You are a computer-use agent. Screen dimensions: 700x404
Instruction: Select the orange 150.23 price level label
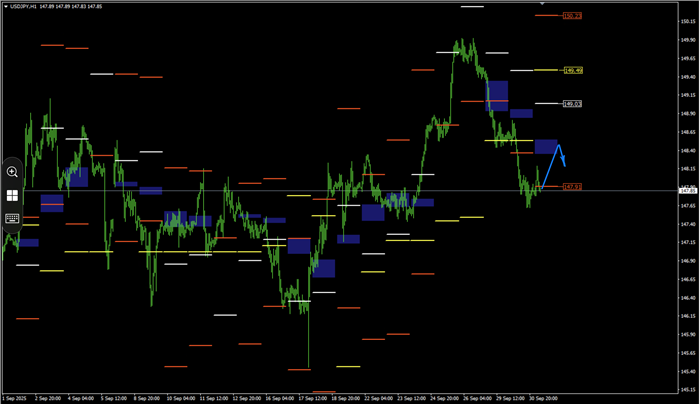click(x=572, y=16)
